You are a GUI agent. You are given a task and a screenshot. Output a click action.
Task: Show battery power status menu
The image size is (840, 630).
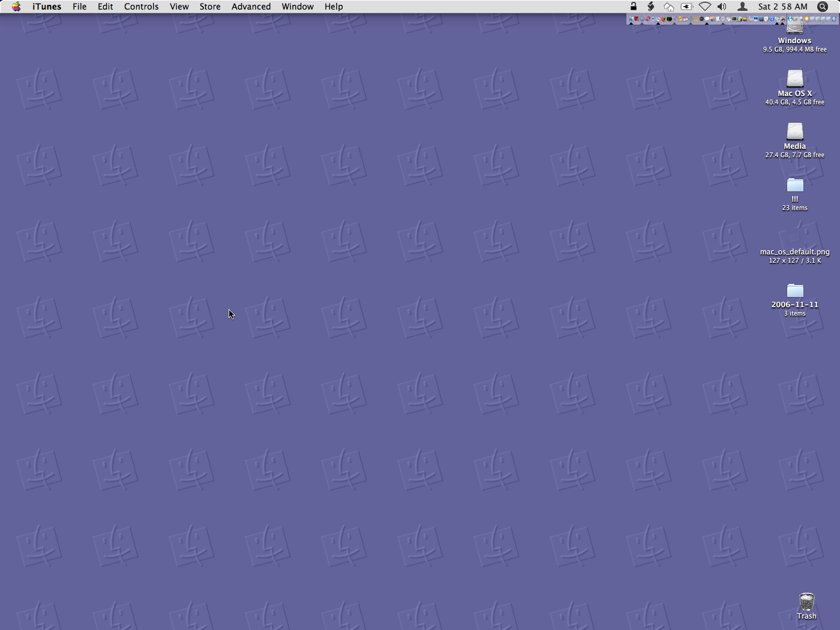click(x=687, y=7)
